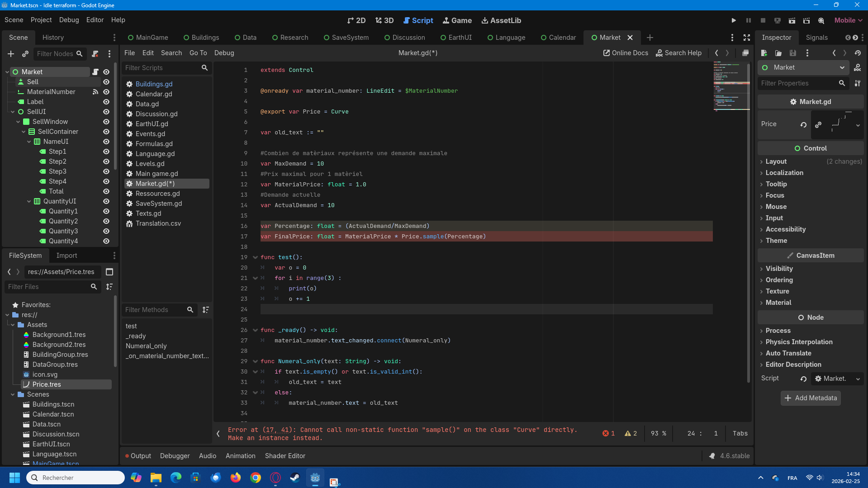Open the Debug menu in menu bar
Image resolution: width=868 pixels, height=488 pixels.
coord(69,20)
